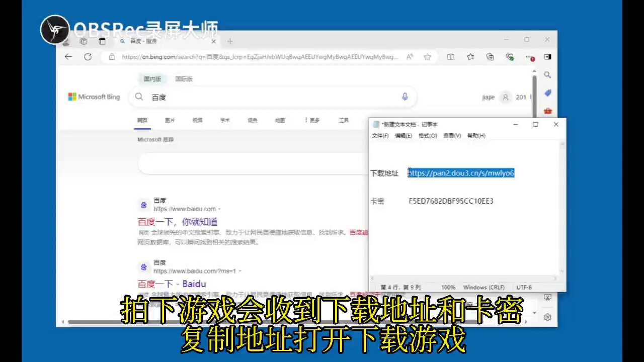
Task: Open the Edge sidebar Shopping tag icon
Action: pos(547,93)
